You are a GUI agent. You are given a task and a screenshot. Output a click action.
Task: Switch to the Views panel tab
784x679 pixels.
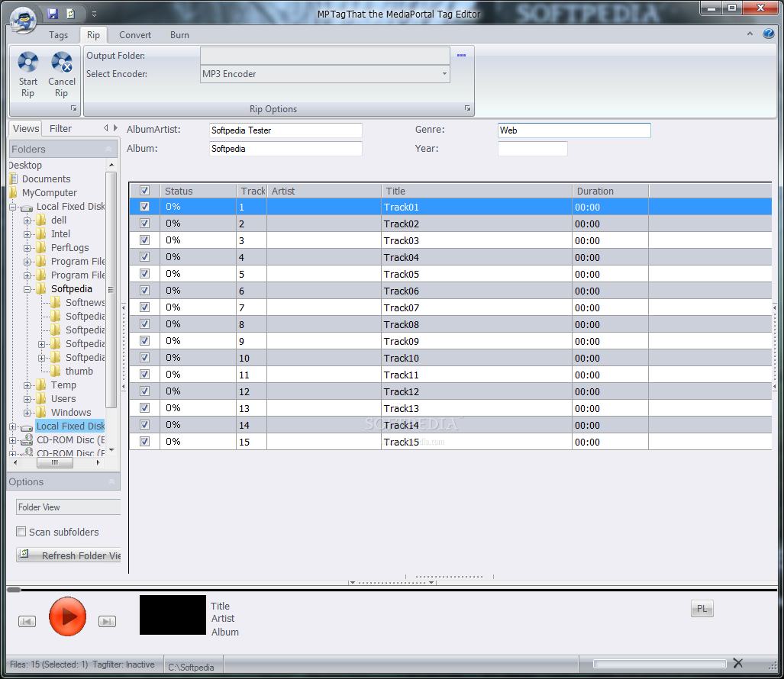coord(26,128)
